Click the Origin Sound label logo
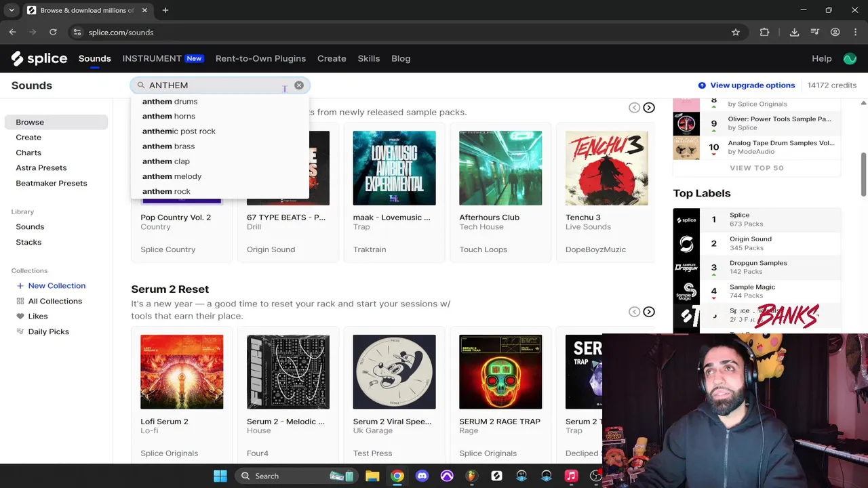Screen dimensions: 868x488 coord(686,243)
